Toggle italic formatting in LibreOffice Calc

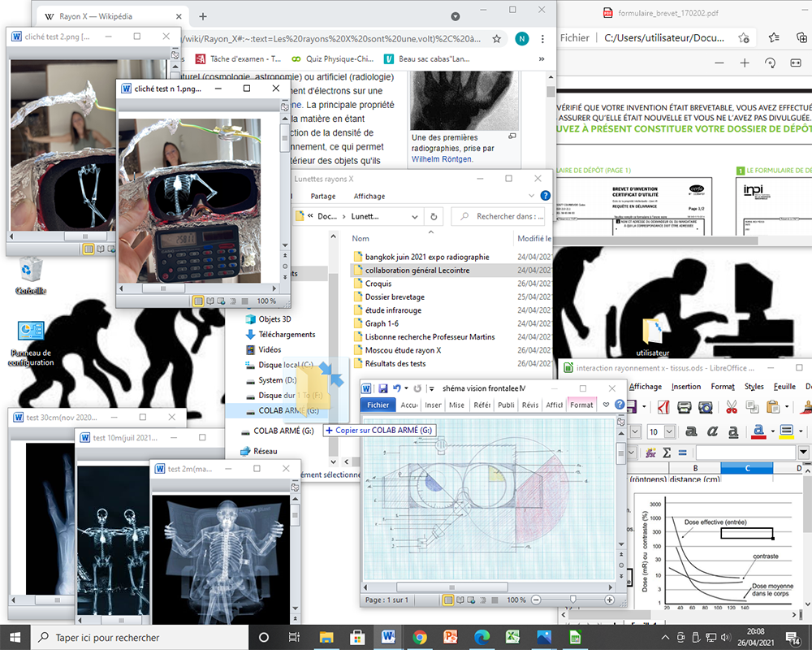coord(713,431)
